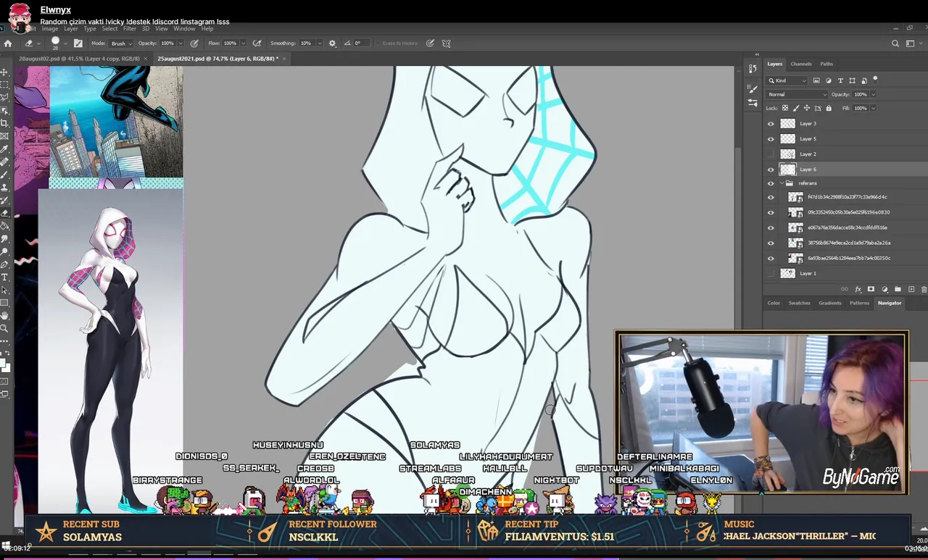Select the Zoom tool in the toolbar
The image size is (928, 560).
(x=4, y=328)
